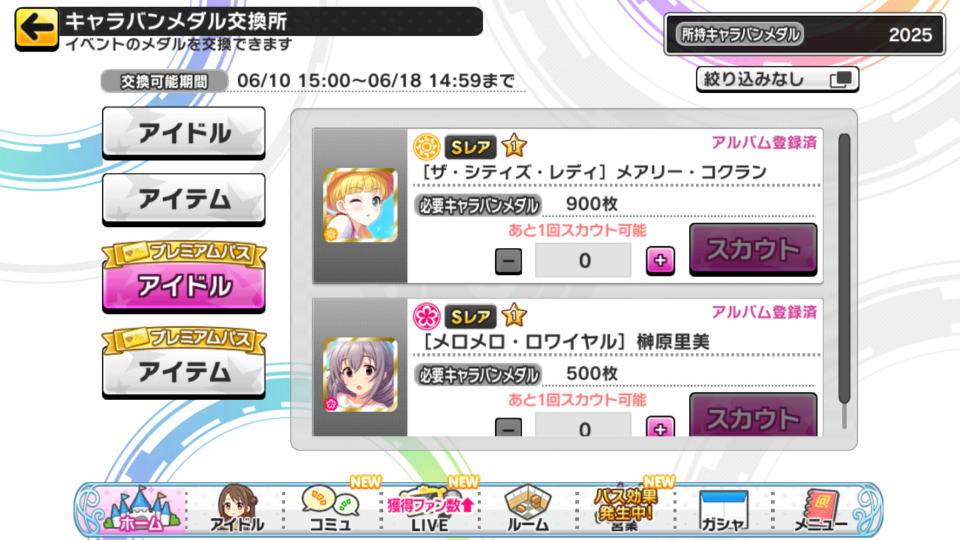Open the 絞り込みなし filter dropdown
This screenshot has width=960, height=540.
[x=777, y=80]
